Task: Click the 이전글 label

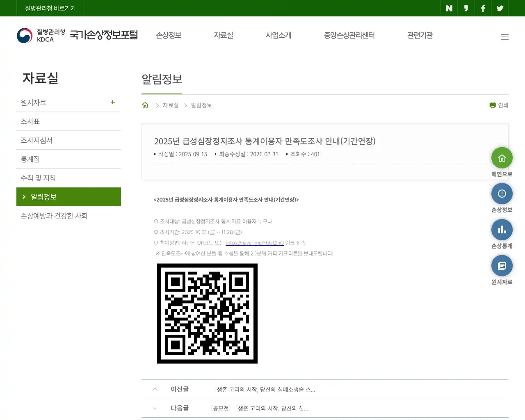Action: click(180, 389)
